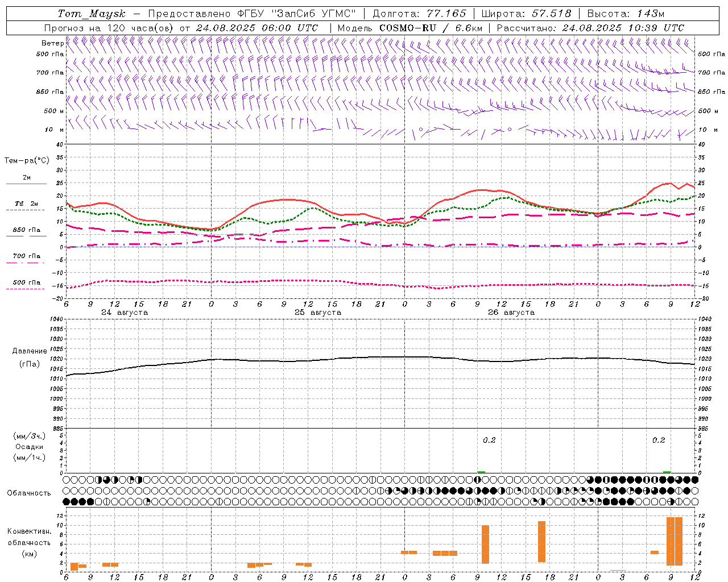
Task: Click the 985 tick on the right pressure axis
Action: 704,429
